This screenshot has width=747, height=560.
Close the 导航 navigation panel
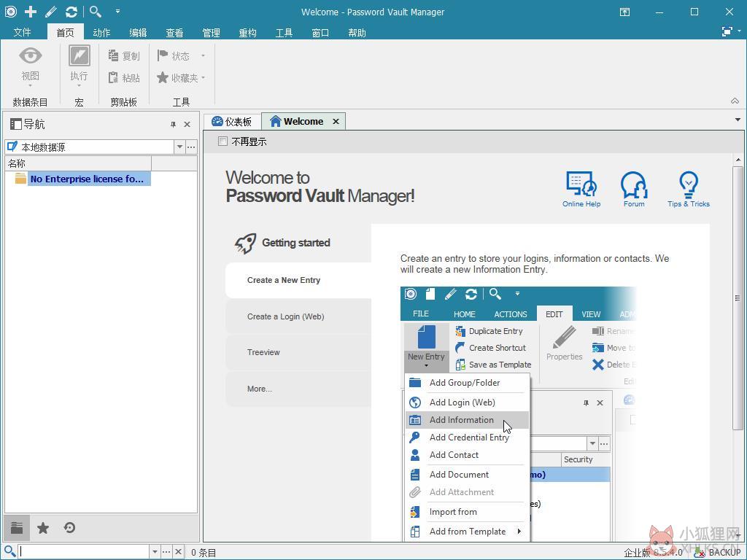[187, 124]
